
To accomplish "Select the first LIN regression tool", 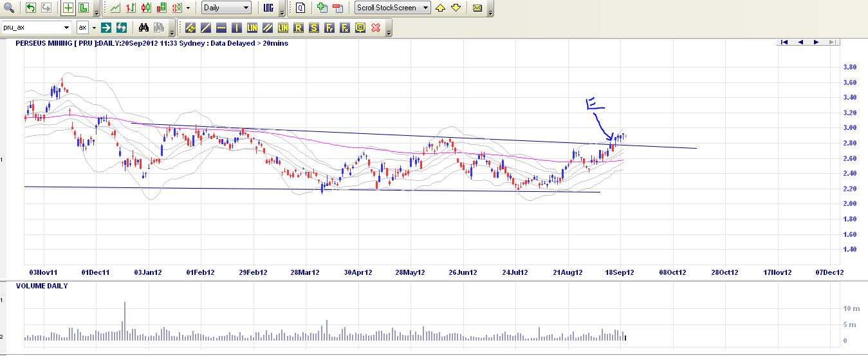I will click(x=252, y=28).
